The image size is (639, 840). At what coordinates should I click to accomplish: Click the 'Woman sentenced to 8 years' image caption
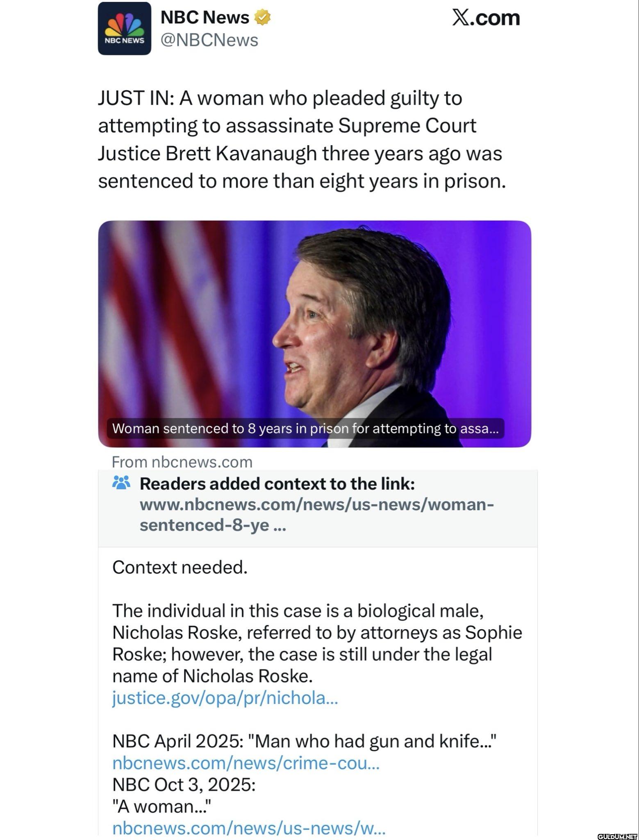[305, 428]
